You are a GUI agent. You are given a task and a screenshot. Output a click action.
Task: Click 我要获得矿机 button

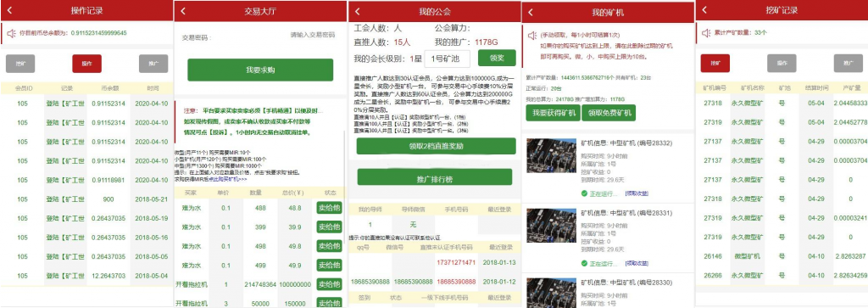552,113
